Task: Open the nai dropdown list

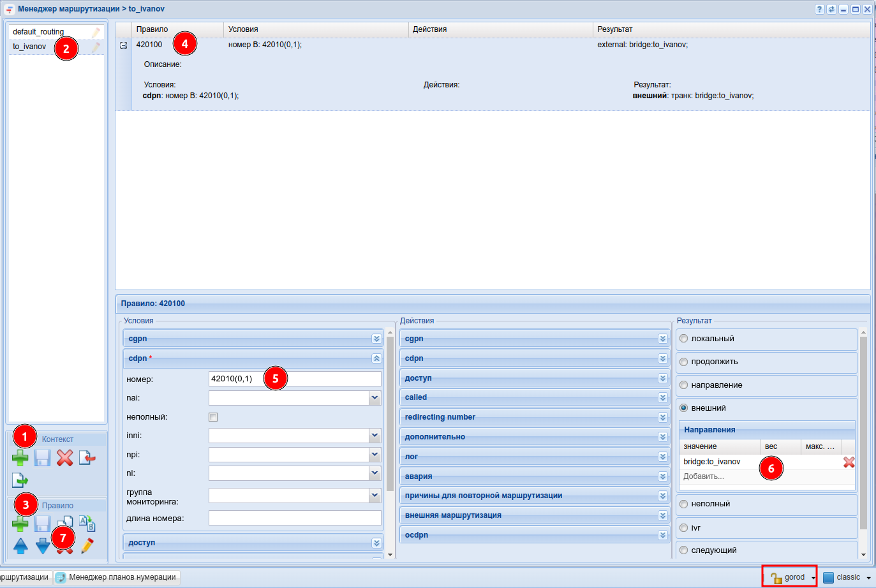Action: [375, 398]
